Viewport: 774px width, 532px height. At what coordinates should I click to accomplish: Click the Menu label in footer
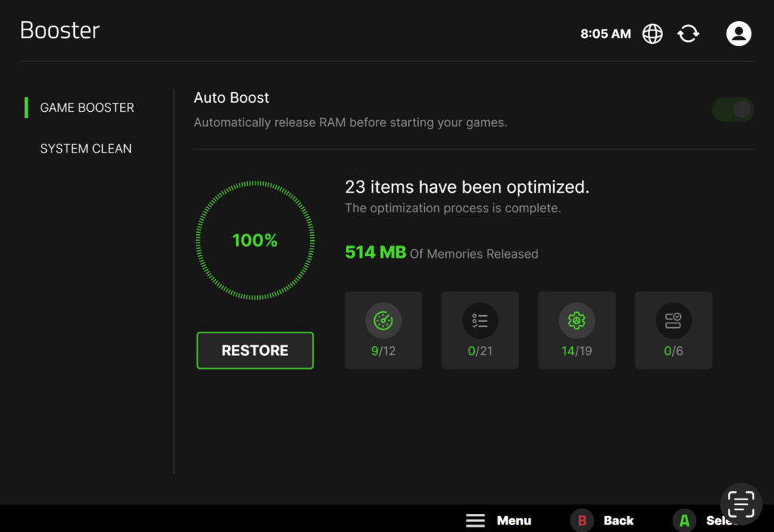[x=514, y=521]
